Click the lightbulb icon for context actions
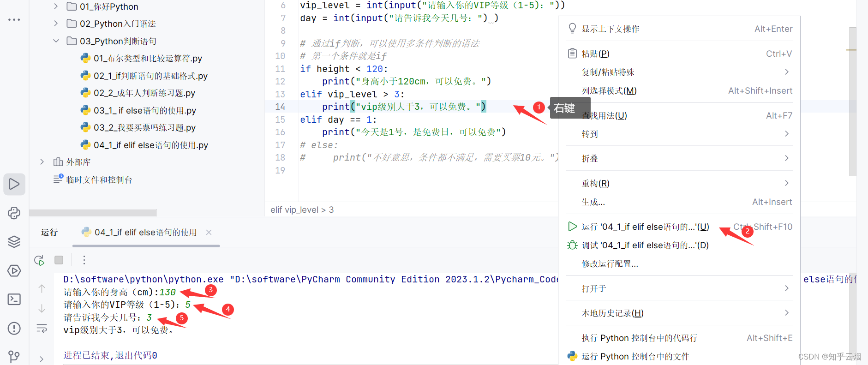The image size is (868, 365). click(x=572, y=29)
